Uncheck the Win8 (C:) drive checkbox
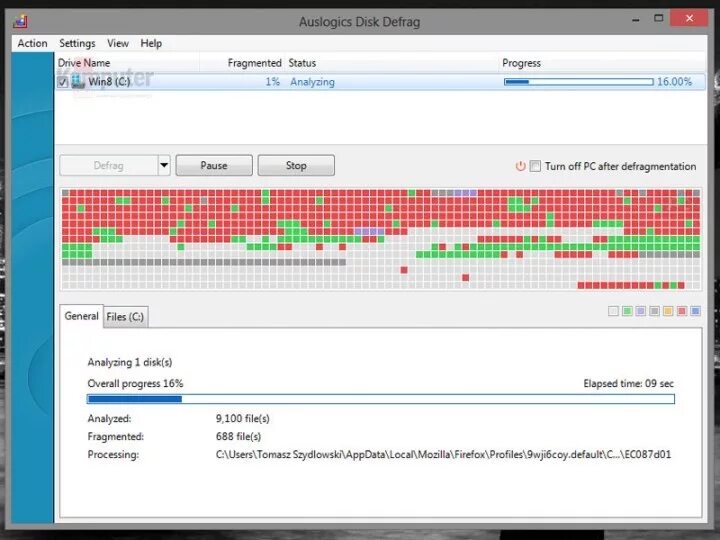The height and width of the screenshot is (540, 720). 63,82
